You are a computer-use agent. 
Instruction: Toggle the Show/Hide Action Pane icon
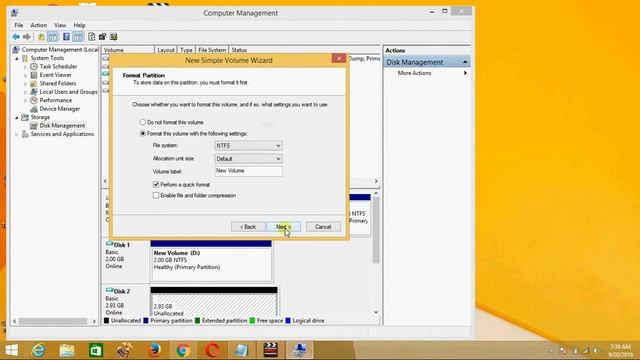point(78,37)
